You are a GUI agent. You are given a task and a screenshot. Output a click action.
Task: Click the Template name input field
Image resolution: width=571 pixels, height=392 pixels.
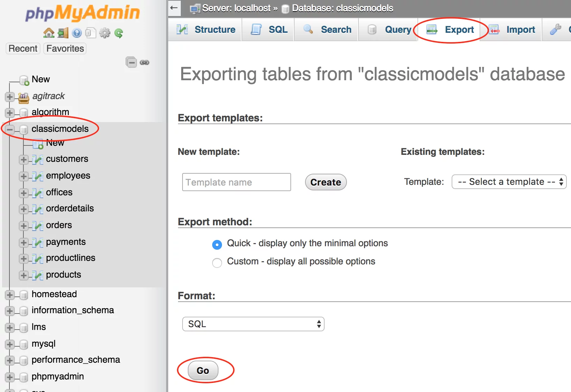pyautogui.click(x=236, y=182)
